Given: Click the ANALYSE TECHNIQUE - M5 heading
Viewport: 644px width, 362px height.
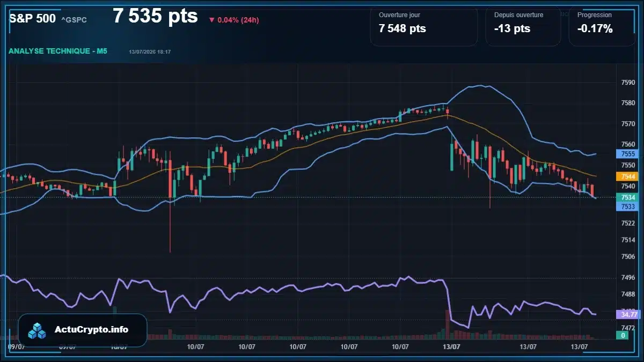Looking at the screenshot, I should tap(58, 51).
